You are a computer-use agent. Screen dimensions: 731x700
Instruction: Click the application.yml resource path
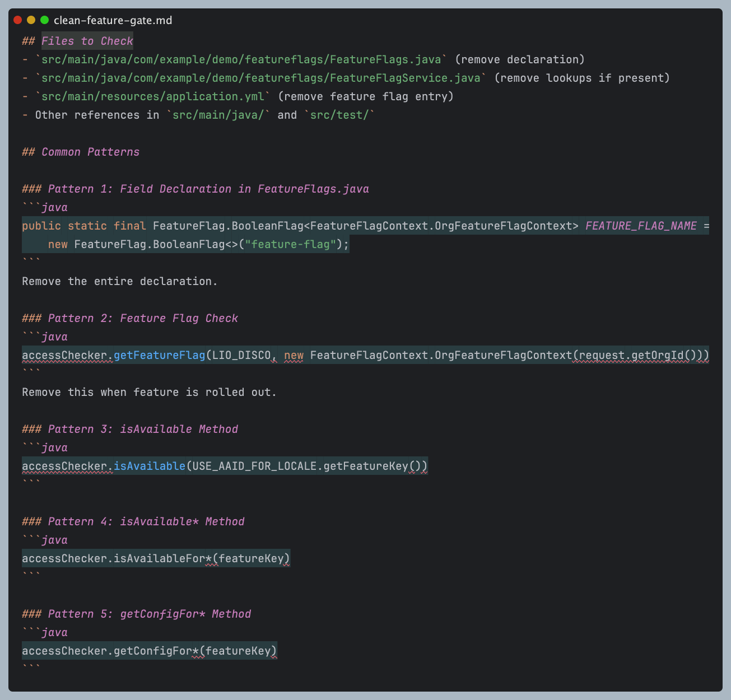[152, 96]
